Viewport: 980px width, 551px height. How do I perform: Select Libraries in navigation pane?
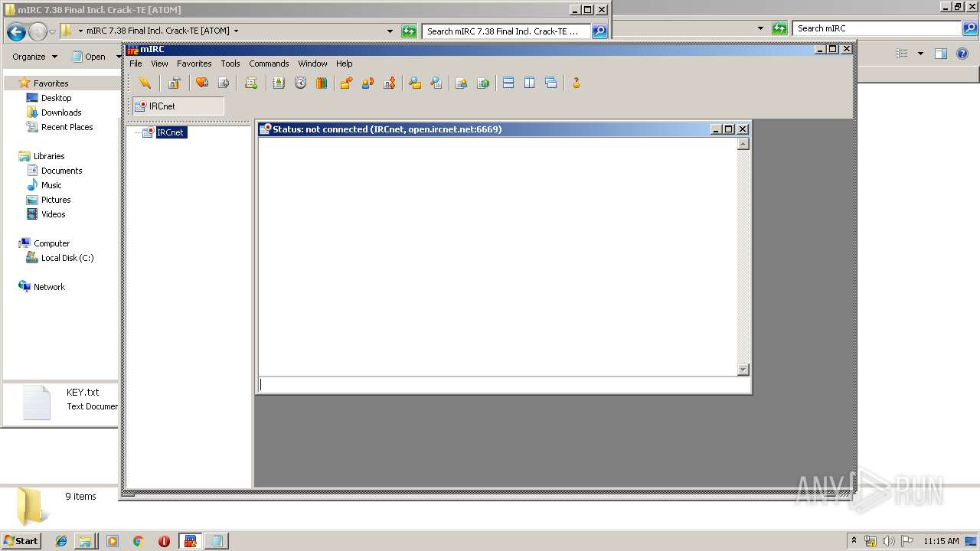pos(48,156)
